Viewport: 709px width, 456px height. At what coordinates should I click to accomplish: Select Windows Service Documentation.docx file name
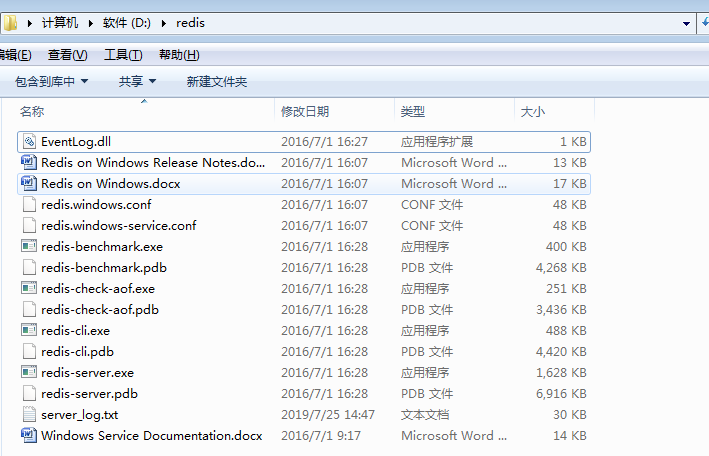[152, 435]
